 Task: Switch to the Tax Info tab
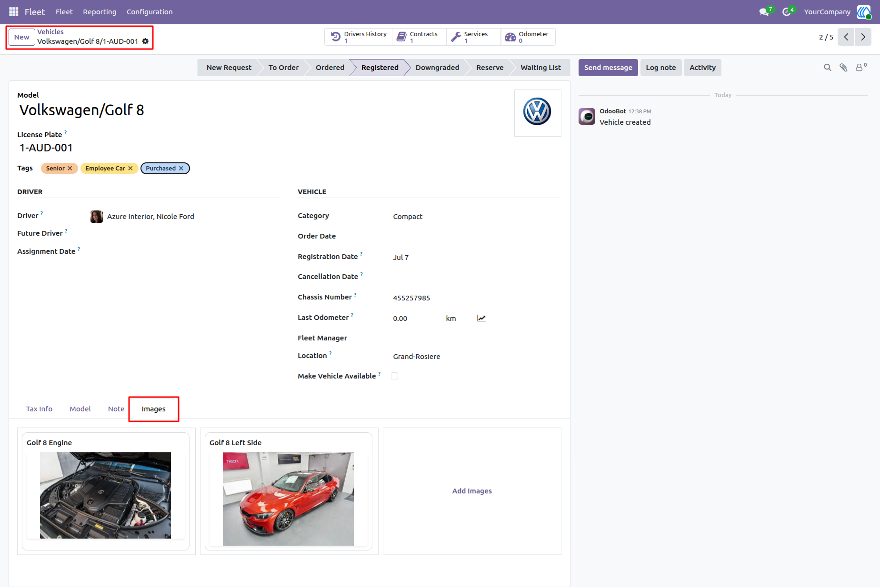tap(39, 409)
